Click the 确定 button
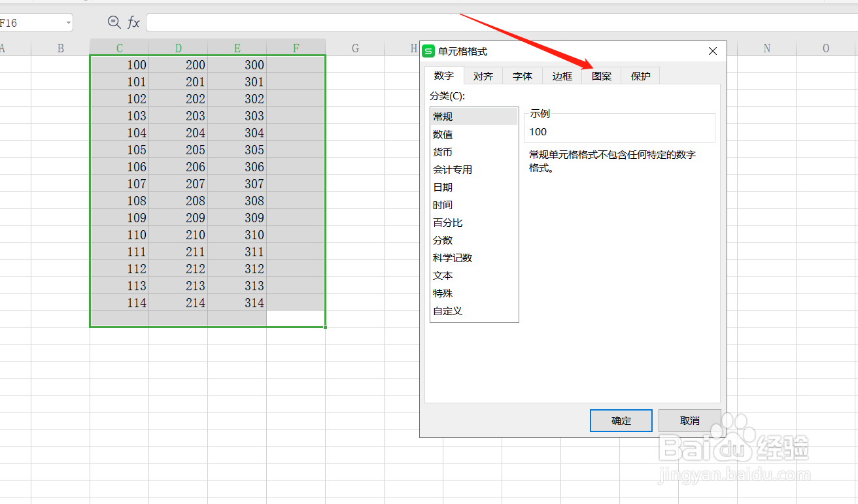The image size is (858, 504). click(621, 420)
